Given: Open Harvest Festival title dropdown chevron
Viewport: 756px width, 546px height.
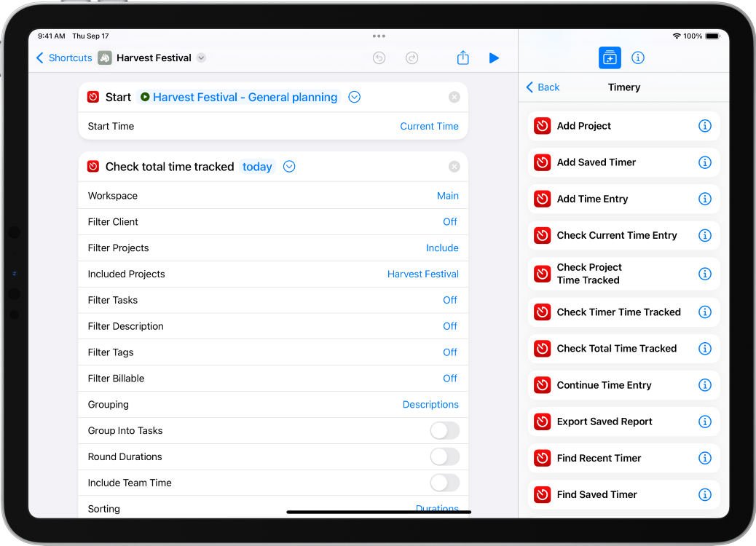Looking at the screenshot, I should (202, 58).
